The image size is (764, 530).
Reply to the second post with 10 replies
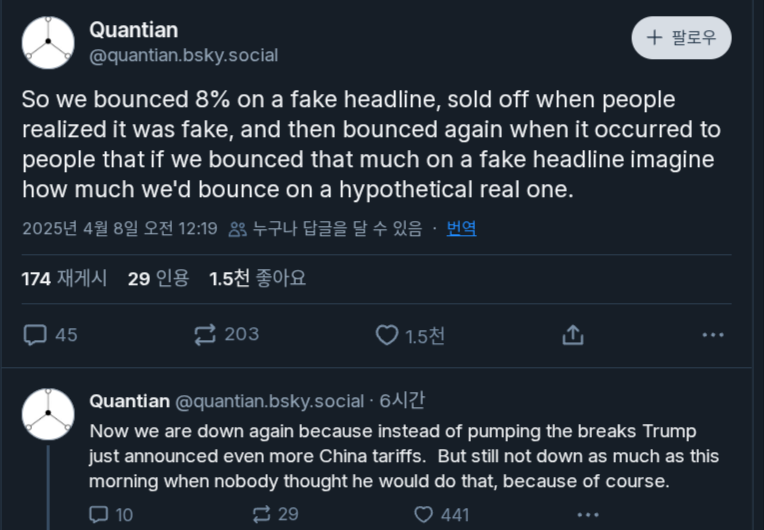98,514
